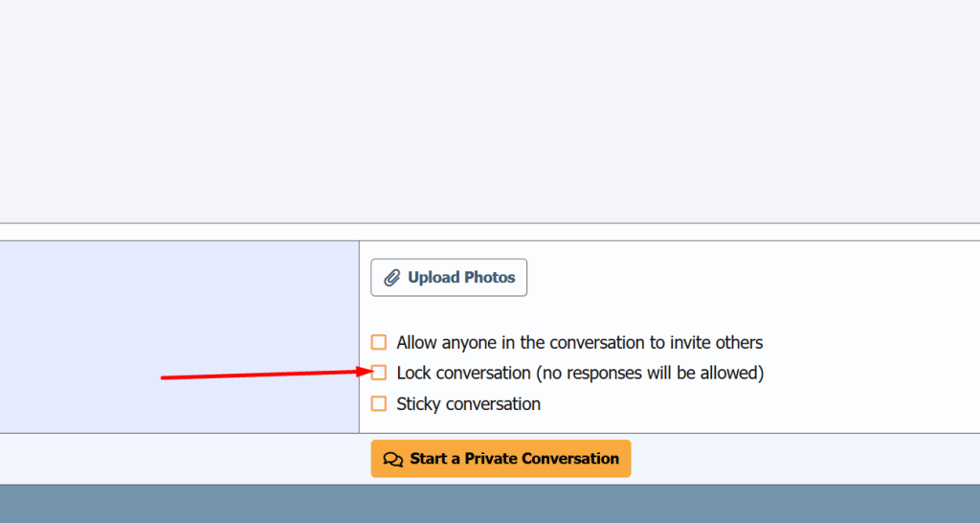The height and width of the screenshot is (523, 980).
Task: Click the 'Sticky conversation' label text
Action: click(x=468, y=403)
